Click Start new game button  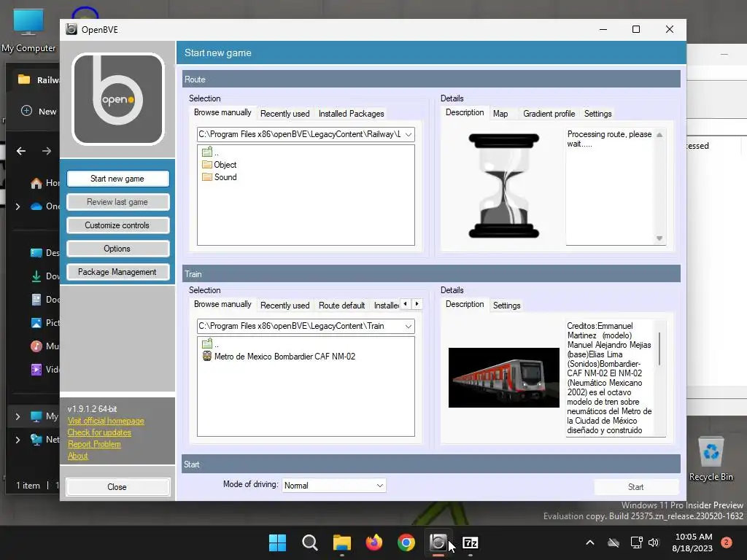pyautogui.click(x=117, y=179)
